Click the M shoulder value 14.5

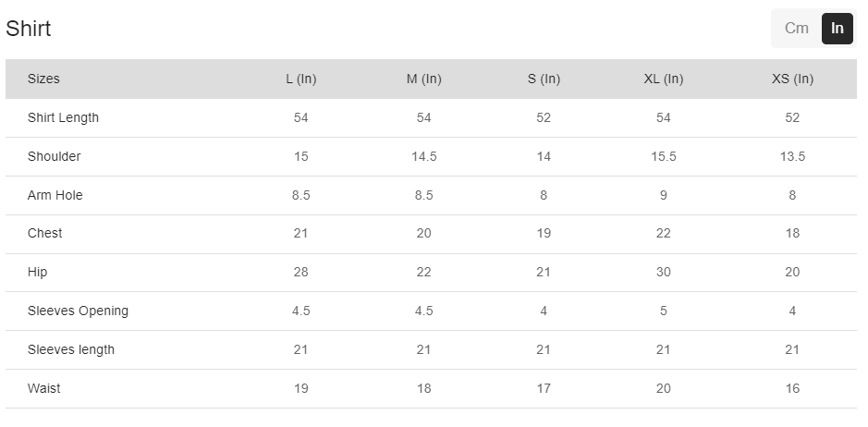coord(424,156)
